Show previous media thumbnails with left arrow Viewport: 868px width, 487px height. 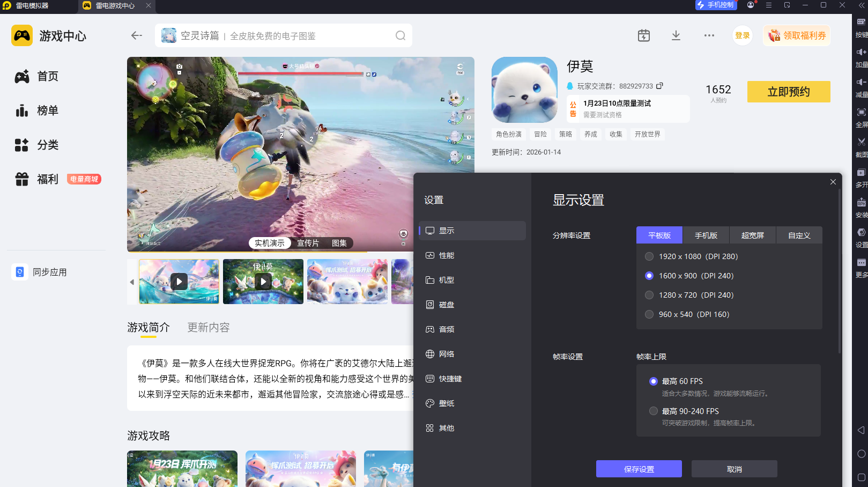[132, 282]
